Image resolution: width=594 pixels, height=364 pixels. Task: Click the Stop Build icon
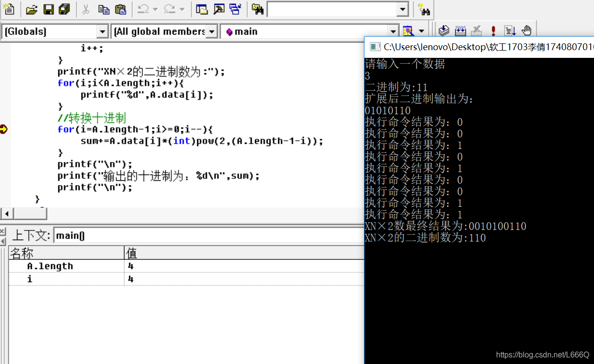click(477, 31)
